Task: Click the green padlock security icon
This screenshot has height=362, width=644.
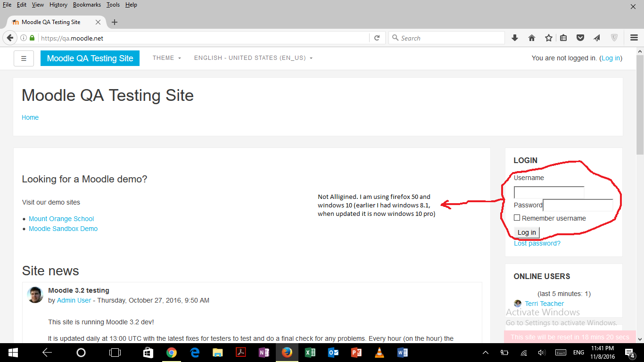Action: point(32,38)
